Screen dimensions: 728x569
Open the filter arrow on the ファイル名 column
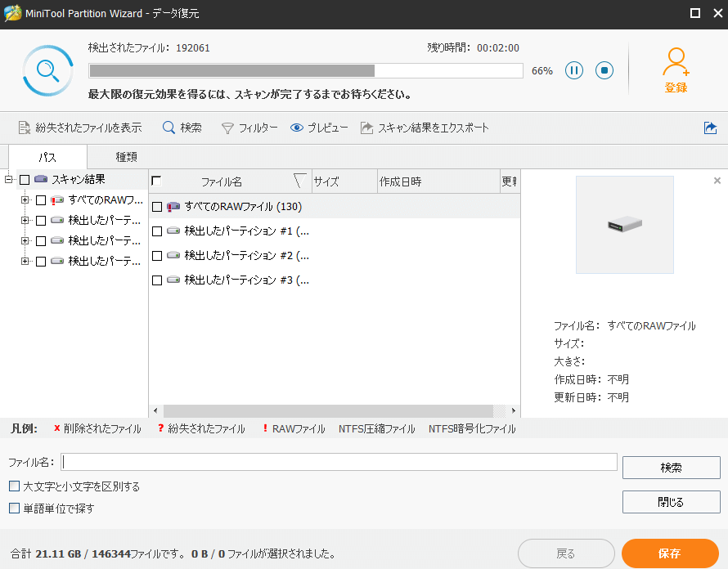(299, 181)
